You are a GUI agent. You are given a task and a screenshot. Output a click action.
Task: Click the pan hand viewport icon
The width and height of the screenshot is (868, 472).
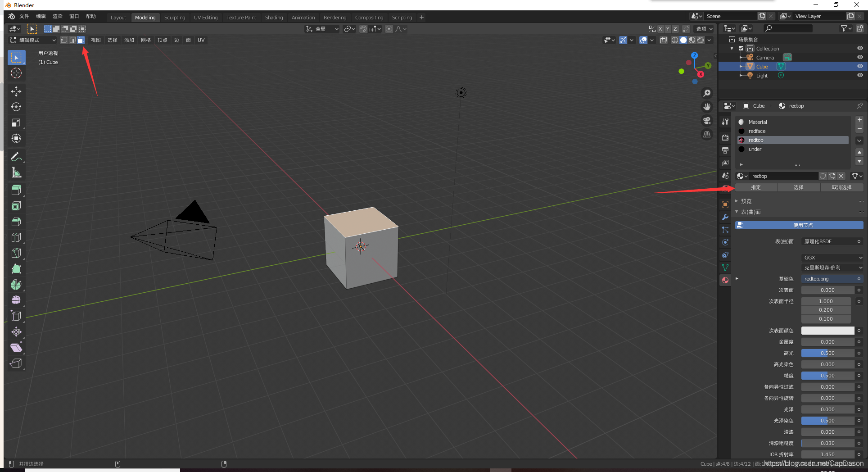tap(707, 107)
